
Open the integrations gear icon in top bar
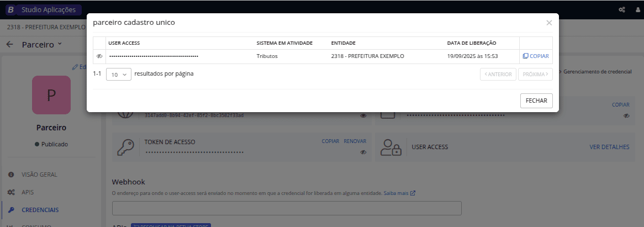coord(622,9)
